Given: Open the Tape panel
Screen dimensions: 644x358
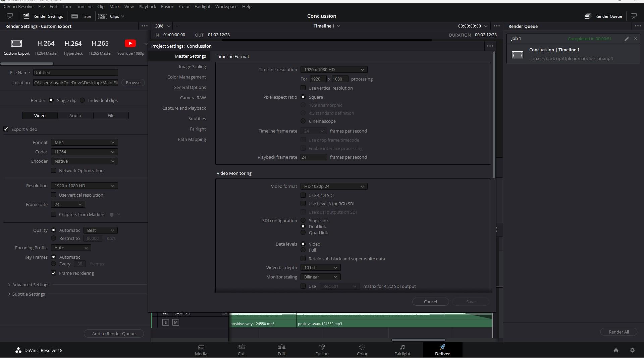Looking at the screenshot, I should tap(82, 16).
